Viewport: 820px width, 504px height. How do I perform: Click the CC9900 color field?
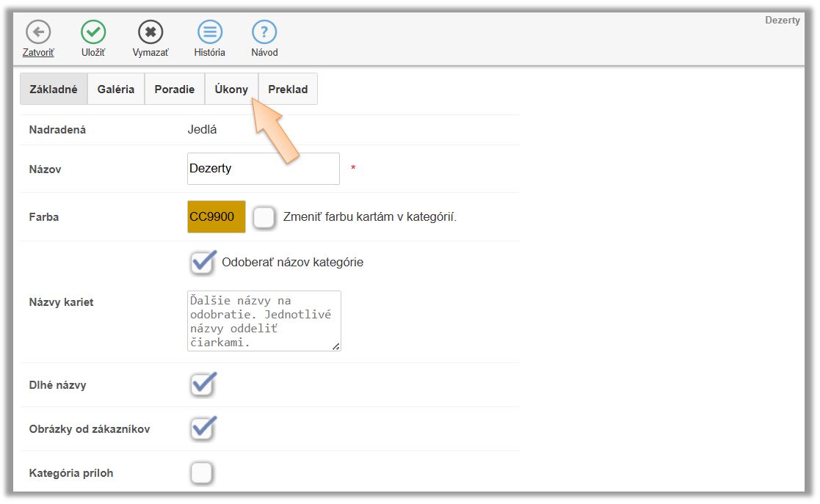click(x=217, y=217)
